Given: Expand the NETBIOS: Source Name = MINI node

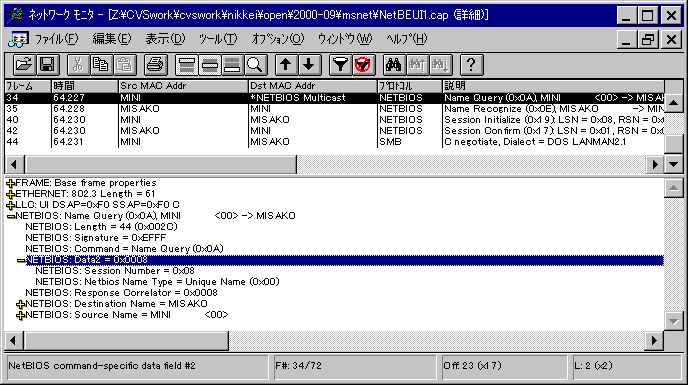Looking at the screenshot, I should (21, 315).
